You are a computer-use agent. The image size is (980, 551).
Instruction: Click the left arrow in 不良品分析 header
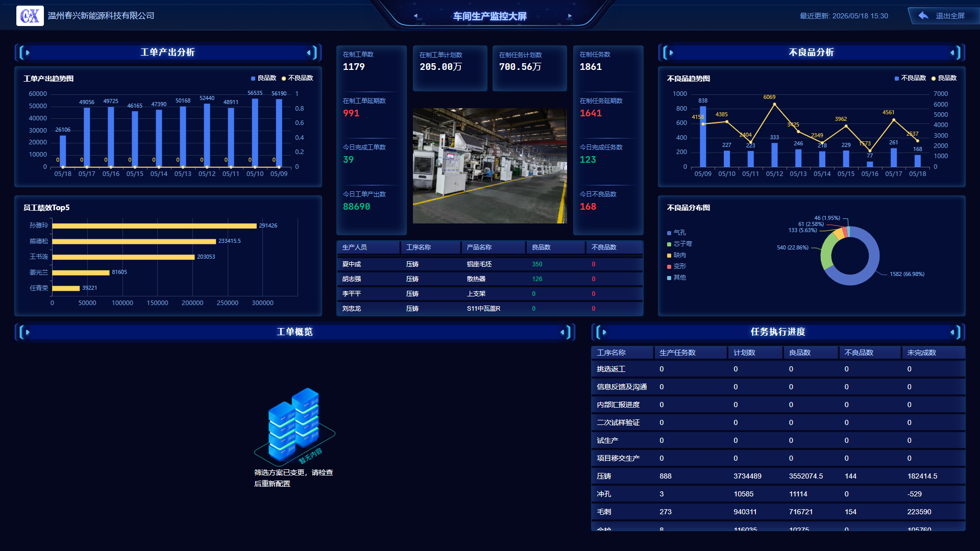[x=671, y=53]
